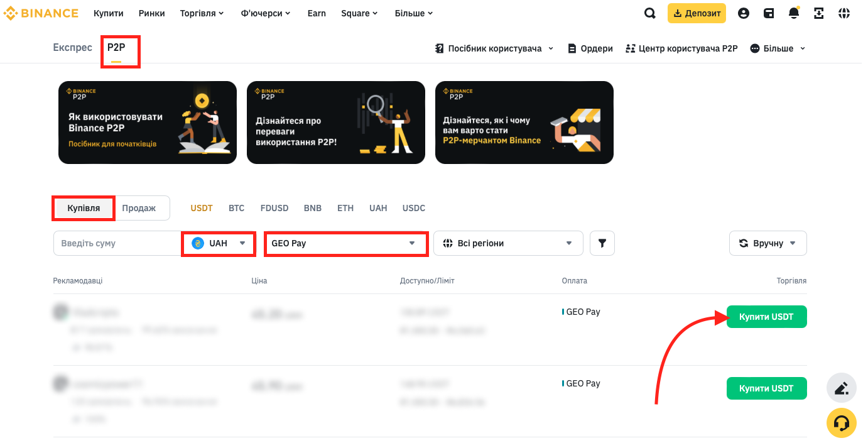
Task: Click the Центр користувача P2P icon
Action: (631, 48)
